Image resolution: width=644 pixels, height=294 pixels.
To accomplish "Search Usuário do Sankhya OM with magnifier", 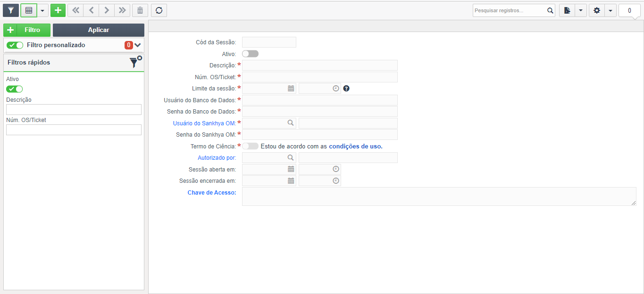I will click(291, 123).
